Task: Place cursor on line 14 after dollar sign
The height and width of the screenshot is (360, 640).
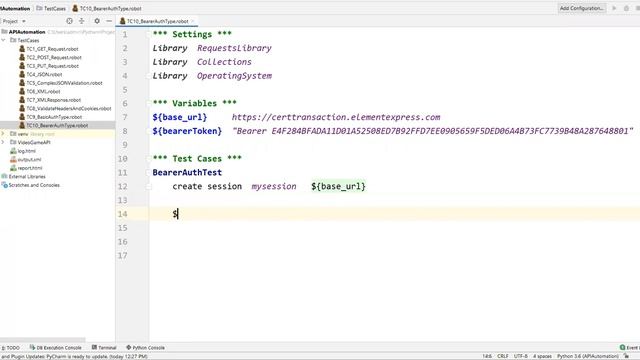Action: point(178,214)
